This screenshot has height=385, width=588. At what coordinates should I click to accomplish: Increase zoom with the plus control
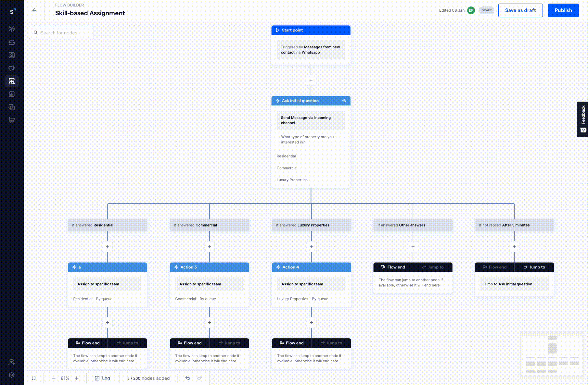pyautogui.click(x=77, y=378)
